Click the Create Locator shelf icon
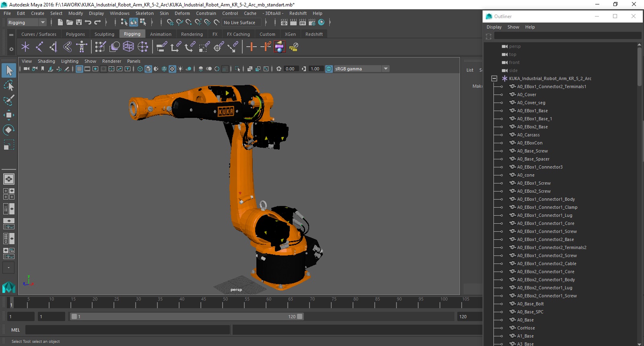Viewport: 644px width, 346px height. coord(25,47)
